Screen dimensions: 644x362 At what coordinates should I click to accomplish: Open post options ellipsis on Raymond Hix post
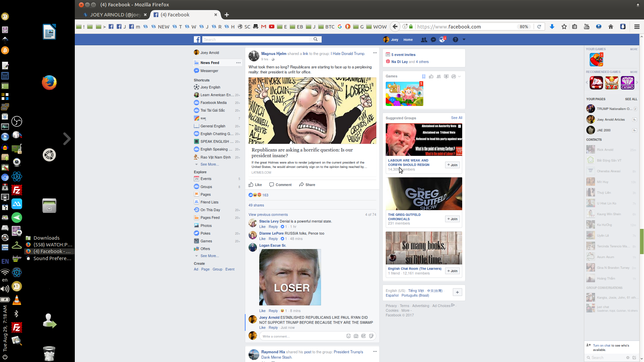point(375,351)
